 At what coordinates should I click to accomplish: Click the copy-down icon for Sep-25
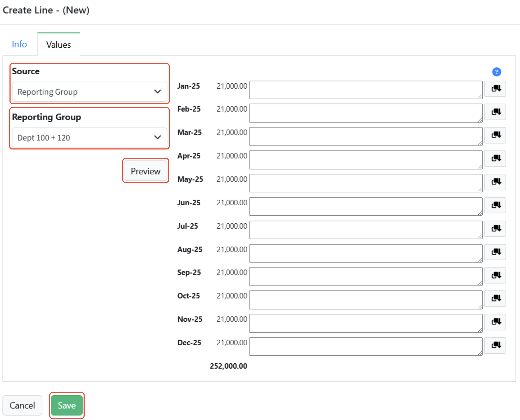coord(496,275)
